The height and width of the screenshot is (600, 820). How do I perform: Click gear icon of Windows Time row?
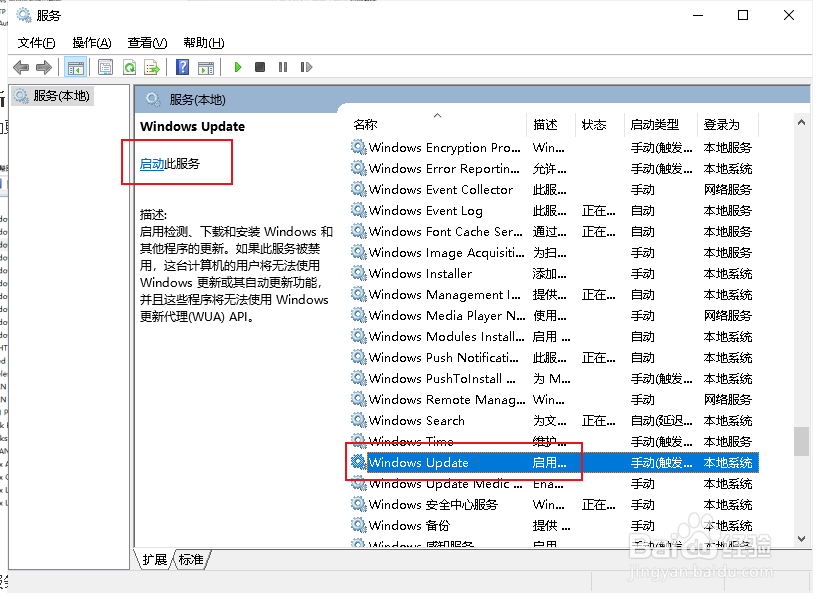pos(358,441)
